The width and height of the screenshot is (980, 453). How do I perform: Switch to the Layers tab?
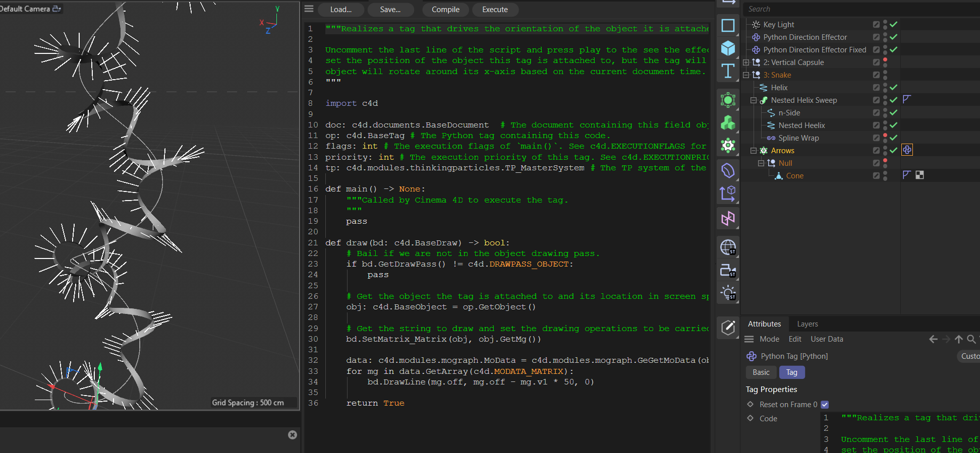[808, 324]
